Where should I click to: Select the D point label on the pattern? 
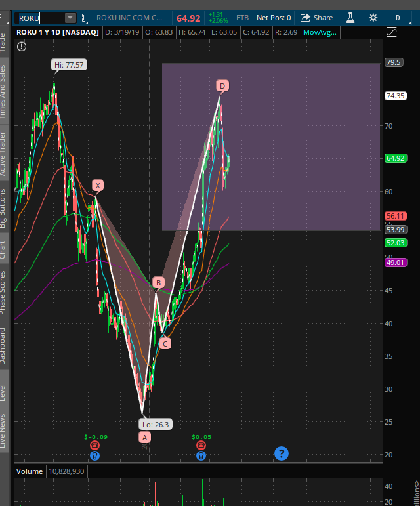point(222,86)
